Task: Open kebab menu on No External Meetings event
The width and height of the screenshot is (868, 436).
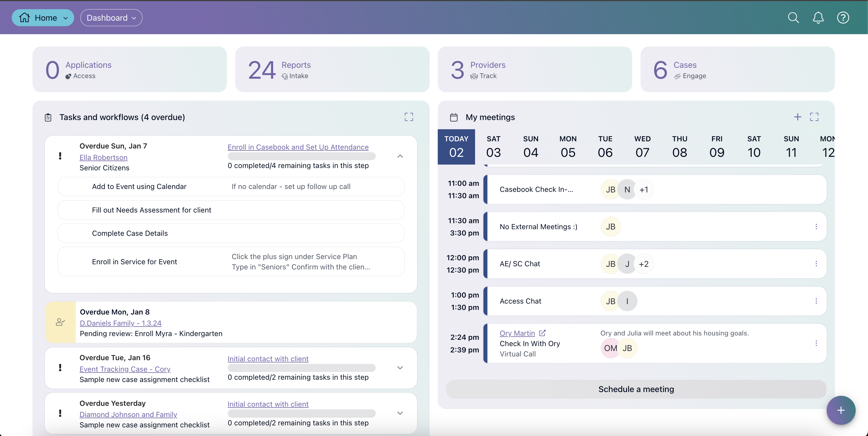Action: point(816,226)
